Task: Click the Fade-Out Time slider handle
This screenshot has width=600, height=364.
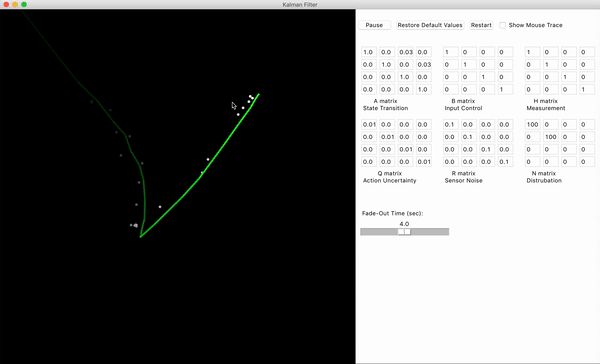Action: [x=404, y=232]
